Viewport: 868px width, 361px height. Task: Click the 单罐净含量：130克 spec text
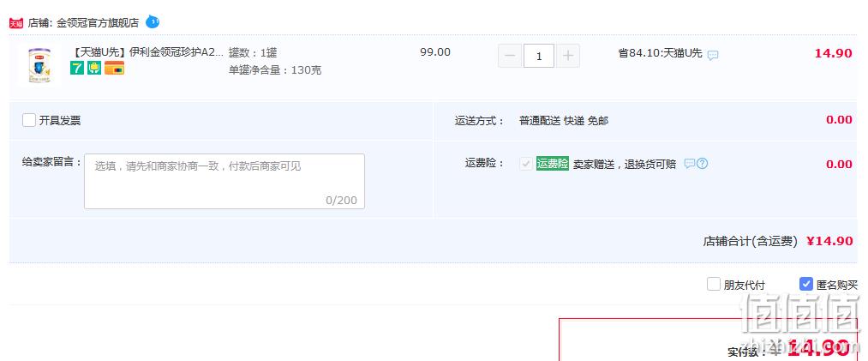tap(274, 70)
